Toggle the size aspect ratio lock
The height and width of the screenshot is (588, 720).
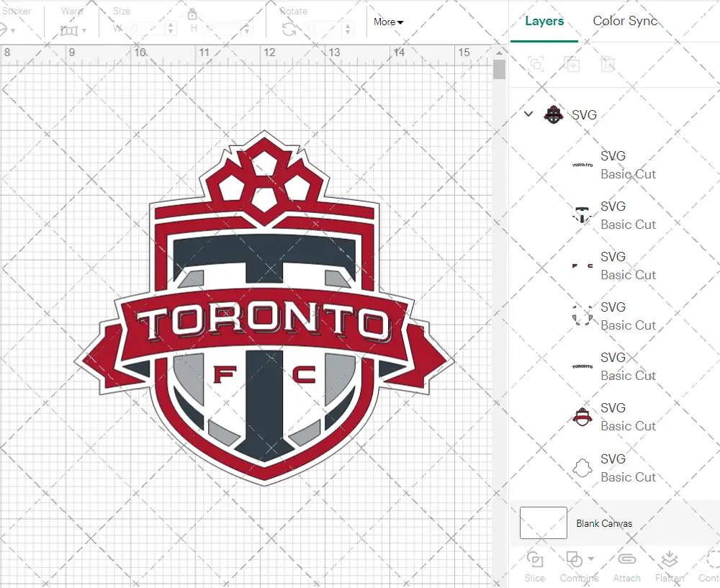pos(192,14)
